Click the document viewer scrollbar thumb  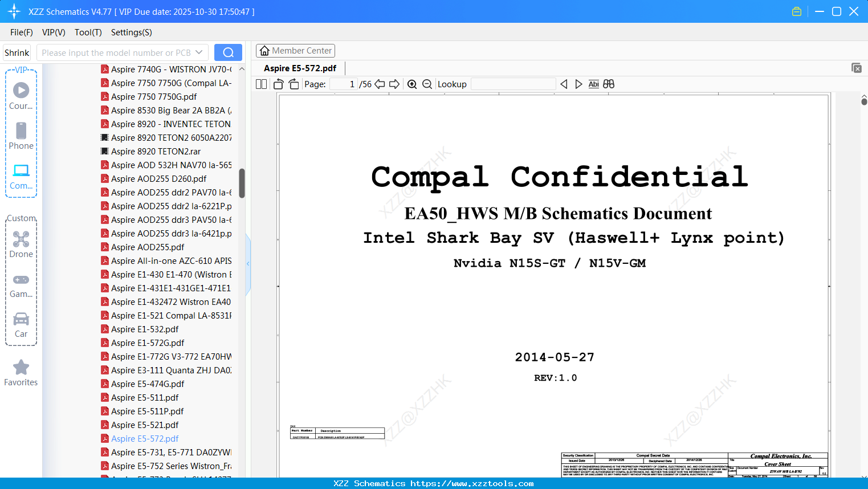coord(864,102)
